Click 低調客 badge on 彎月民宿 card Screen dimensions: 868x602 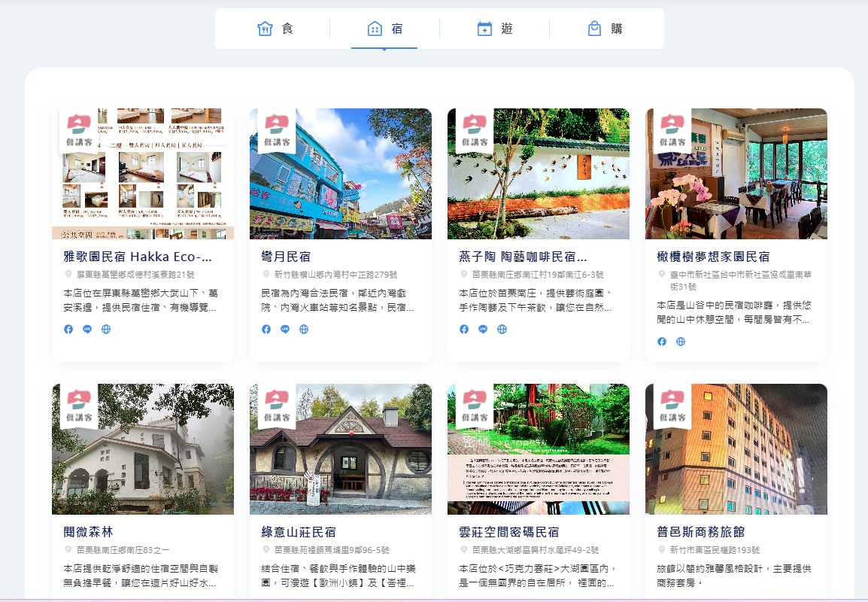point(277,131)
